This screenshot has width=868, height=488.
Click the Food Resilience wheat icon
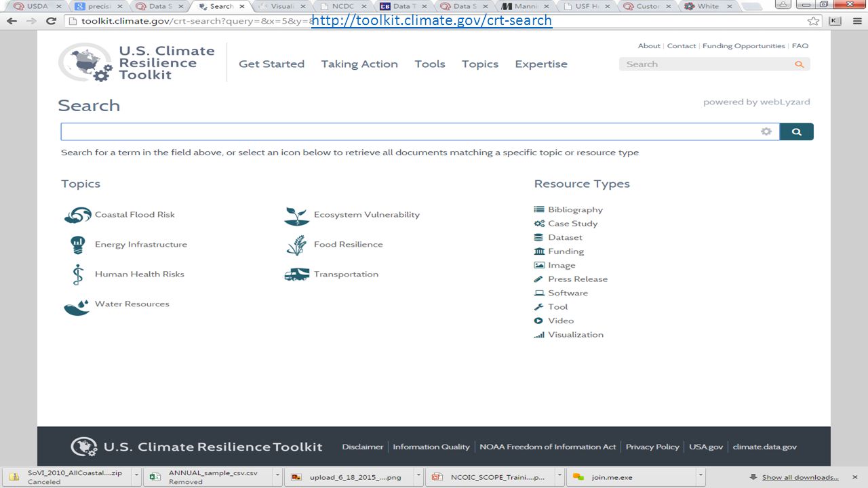point(296,245)
